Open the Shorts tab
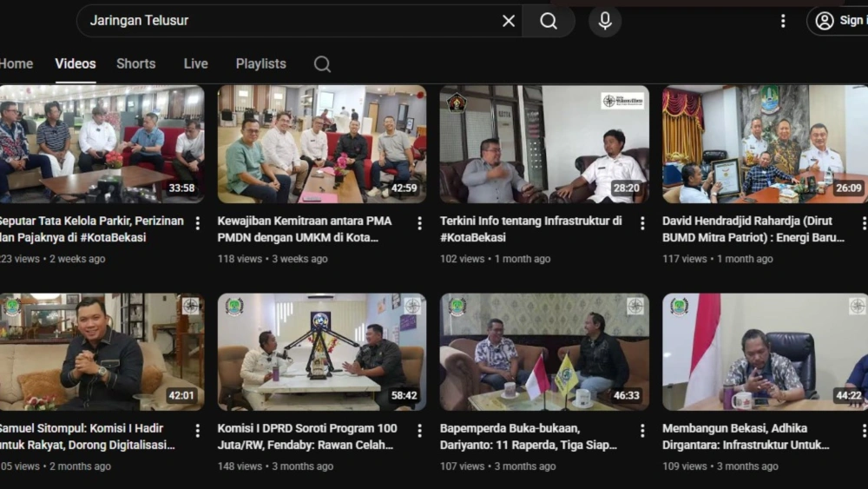Screen dimensions: 868x489 [135, 63]
